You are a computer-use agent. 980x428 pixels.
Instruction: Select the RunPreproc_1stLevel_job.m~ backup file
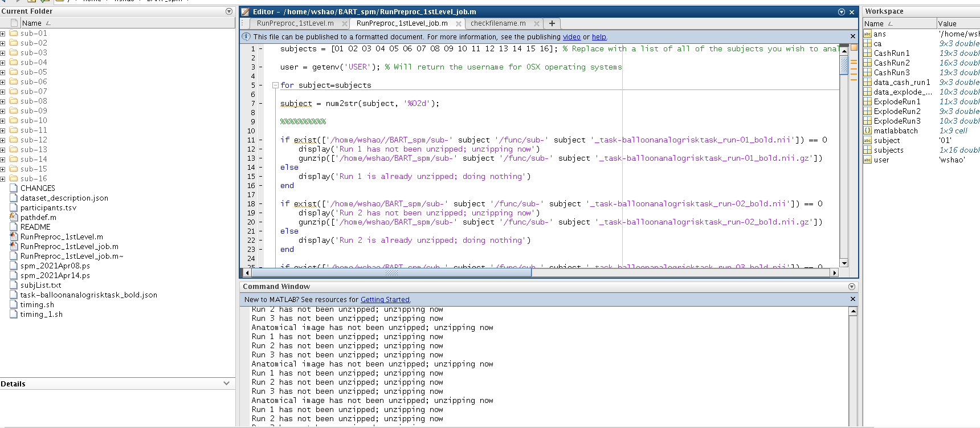(72, 256)
